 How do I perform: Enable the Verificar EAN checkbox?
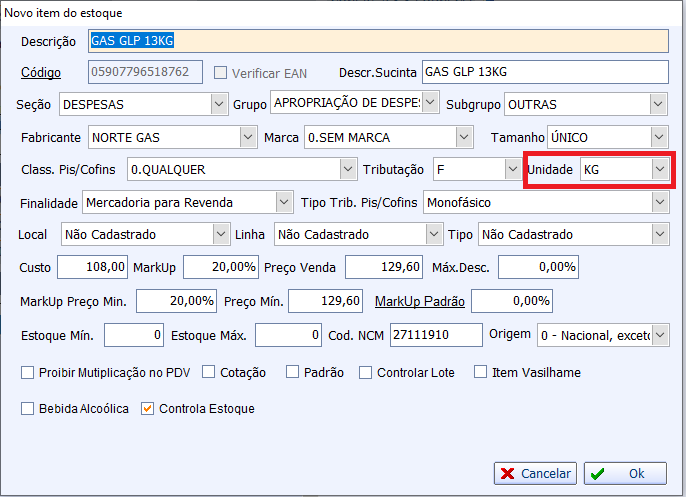[221, 73]
